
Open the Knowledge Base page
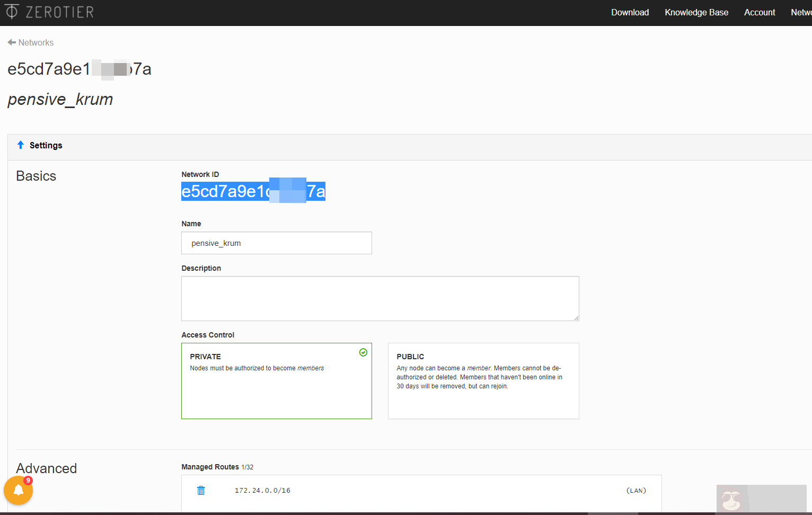pyautogui.click(x=696, y=12)
